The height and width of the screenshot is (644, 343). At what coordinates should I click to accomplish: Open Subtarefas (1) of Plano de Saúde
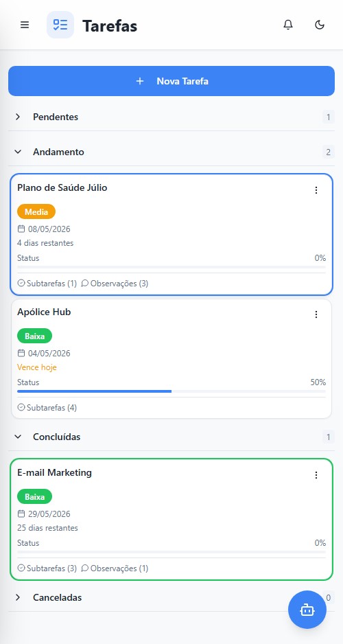click(47, 284)
